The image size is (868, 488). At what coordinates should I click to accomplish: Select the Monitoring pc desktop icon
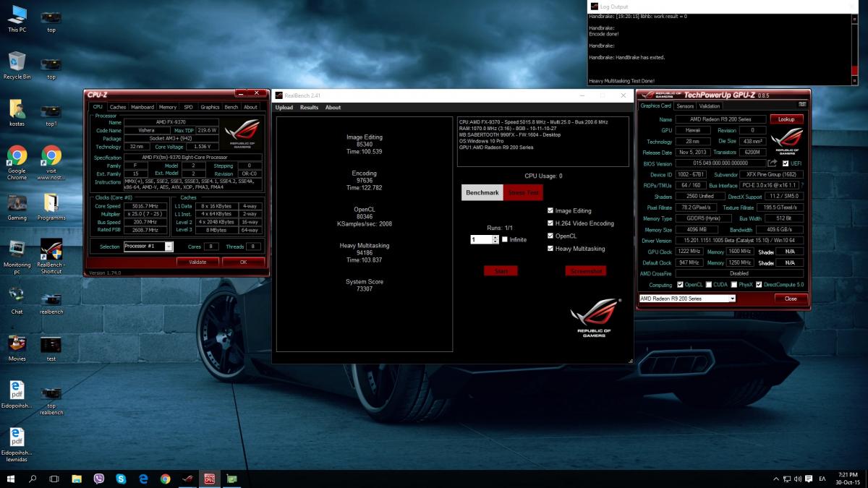coord(17,257)
